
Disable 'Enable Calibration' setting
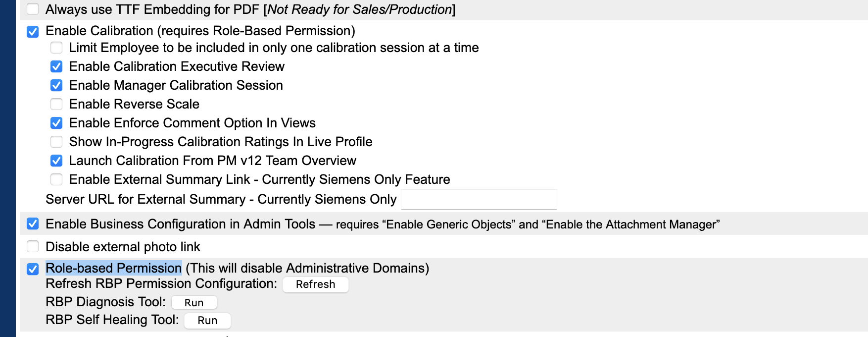[33, 31]
